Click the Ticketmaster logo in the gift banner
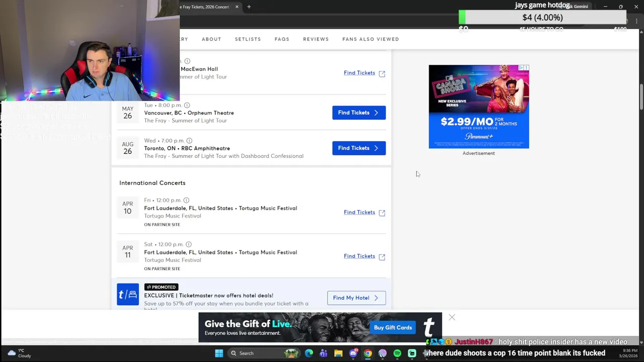The height and width of the screenshot is (362, 644). pyautogui.click(x=429, y=327)
